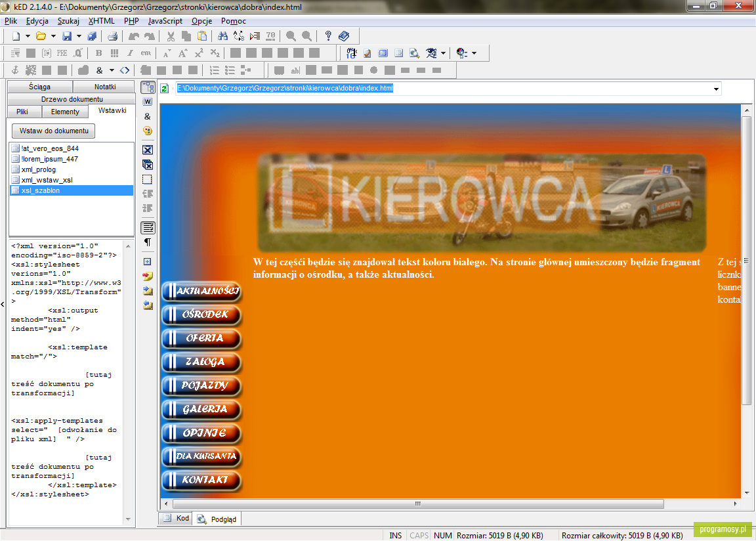This screenshot has height=541, width=756.
Task: Click the close document X icon in vertical toolbar
Action: click(x=148, y=150)
